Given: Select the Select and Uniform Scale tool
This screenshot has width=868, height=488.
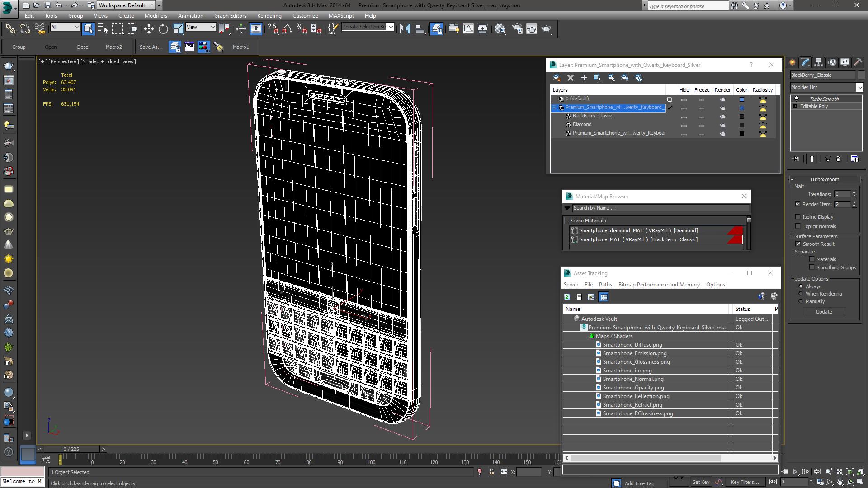Looking at the screenshot, I should coord(178,29).
